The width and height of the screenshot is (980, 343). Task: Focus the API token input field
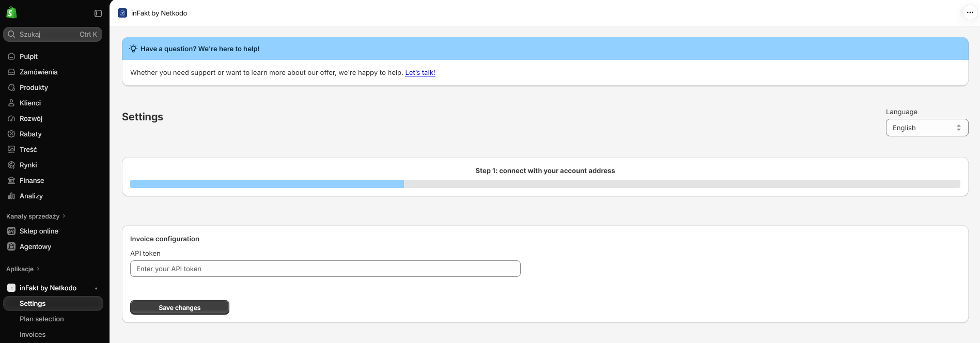(325, 269)
